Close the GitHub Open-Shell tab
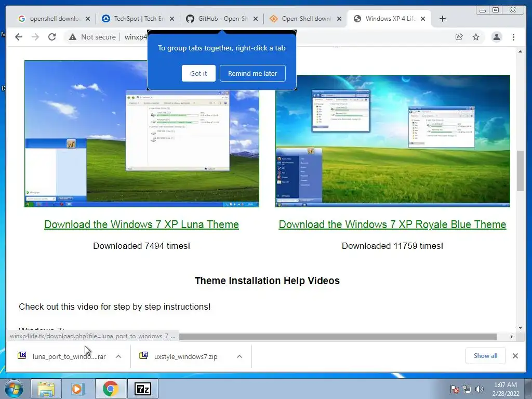Image resolution: width=532 pixels, height=399 pixels. point(256,19)
